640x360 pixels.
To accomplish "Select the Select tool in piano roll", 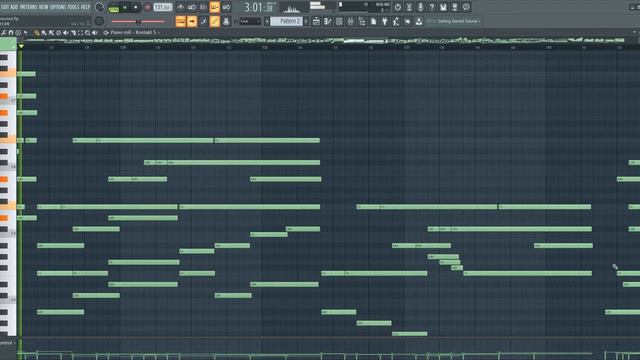I will (x=80, y=33).
